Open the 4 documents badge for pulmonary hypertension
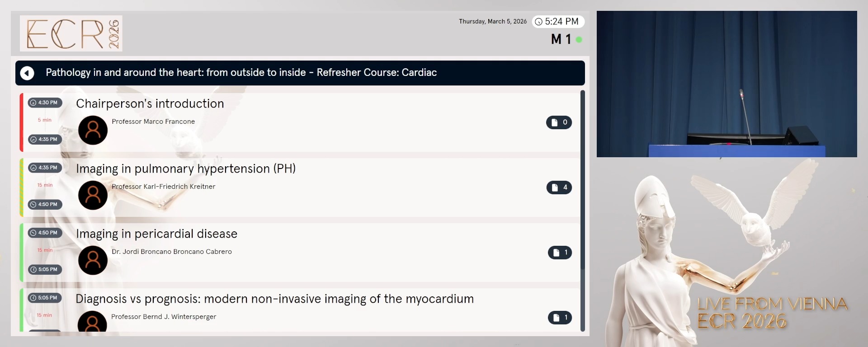Image resolution: width=868 pixels, height=347 pixels. 559,188
